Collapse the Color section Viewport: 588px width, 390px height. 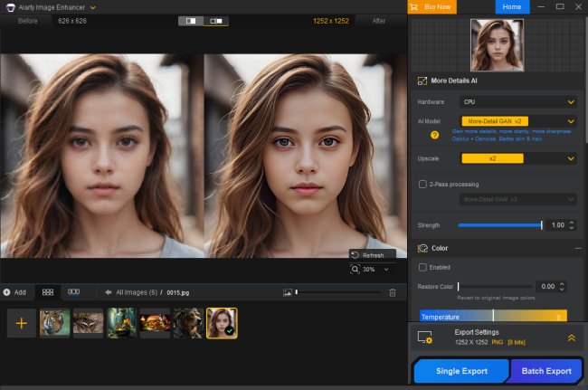(578, 248)
